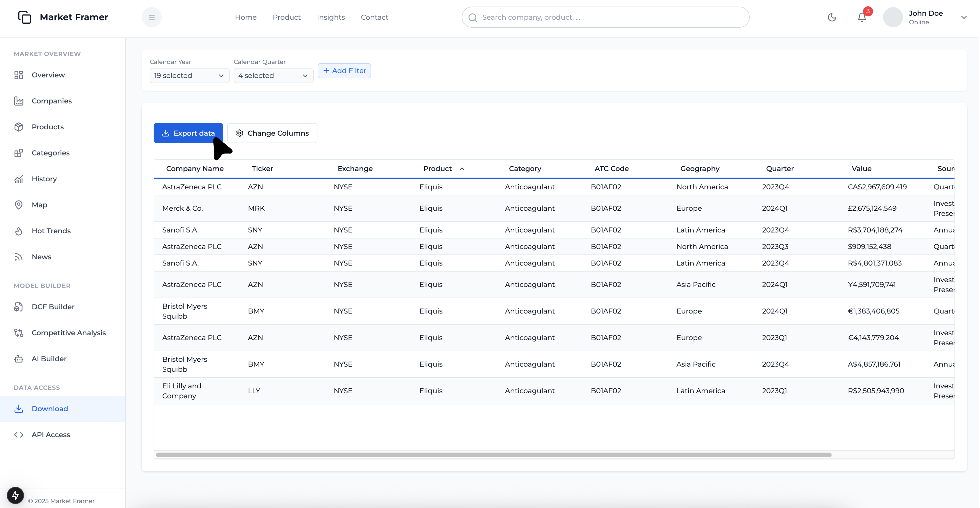Sort by the Category column header
This screenshot has width=980, height=508.
click(525, 168)
